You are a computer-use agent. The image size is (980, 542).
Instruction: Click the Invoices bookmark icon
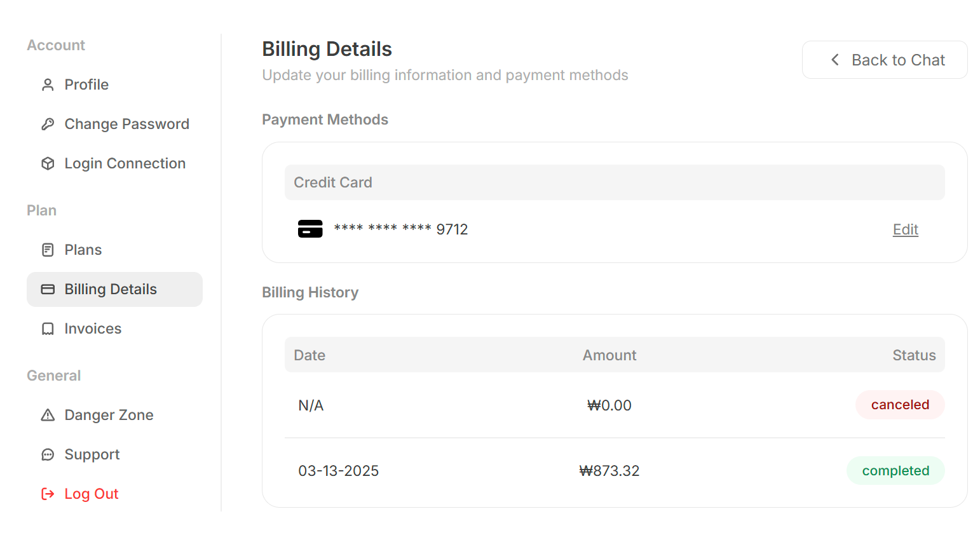coord(48,329)
